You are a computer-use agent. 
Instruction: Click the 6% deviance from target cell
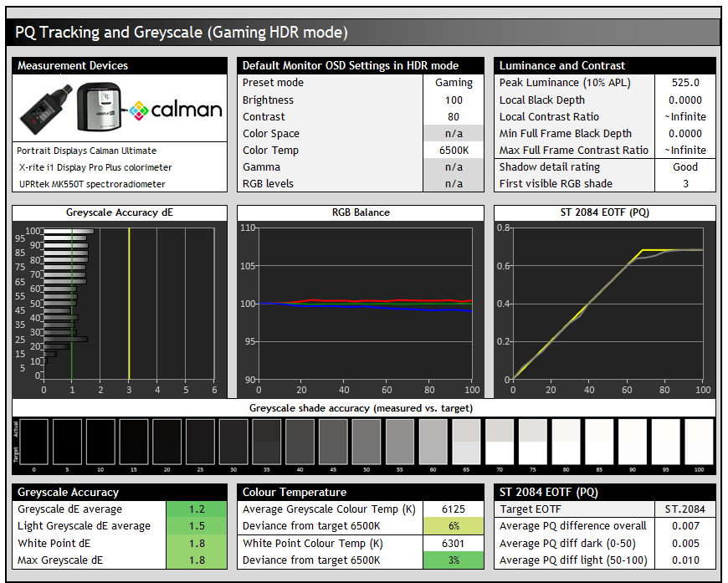[454, 526]
